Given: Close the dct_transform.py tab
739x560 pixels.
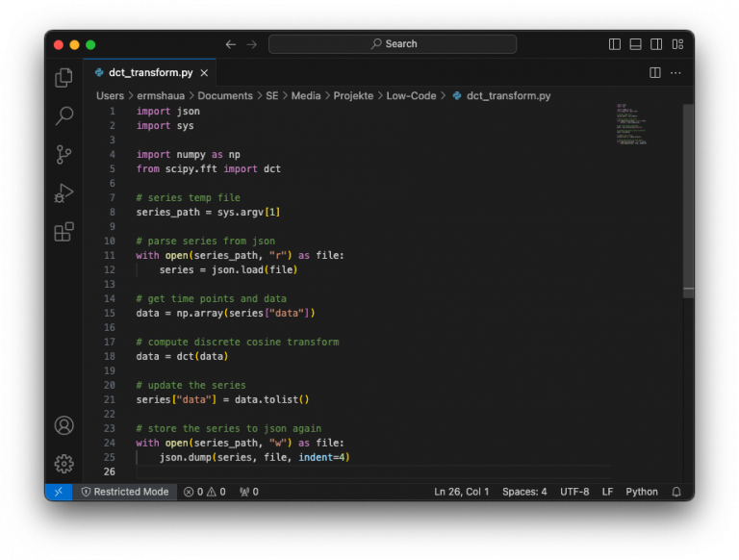Looking at the screenshot, I should [206, 73].
